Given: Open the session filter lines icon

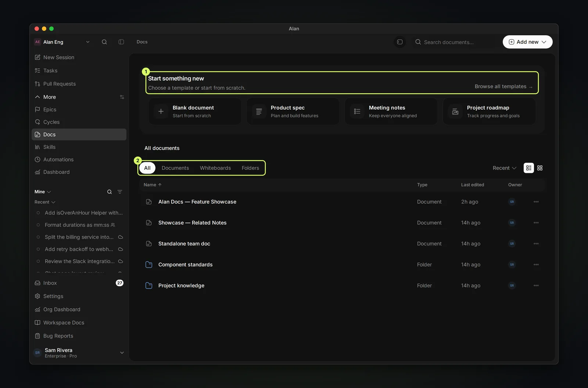Looking at the screenshot, I should tap(120, 192).
